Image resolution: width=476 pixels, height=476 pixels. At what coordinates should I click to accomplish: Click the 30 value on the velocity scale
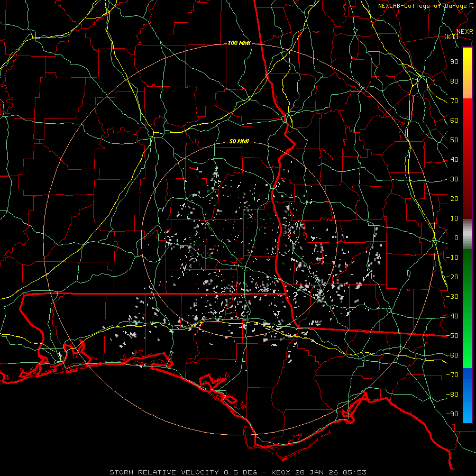(454, 179)
